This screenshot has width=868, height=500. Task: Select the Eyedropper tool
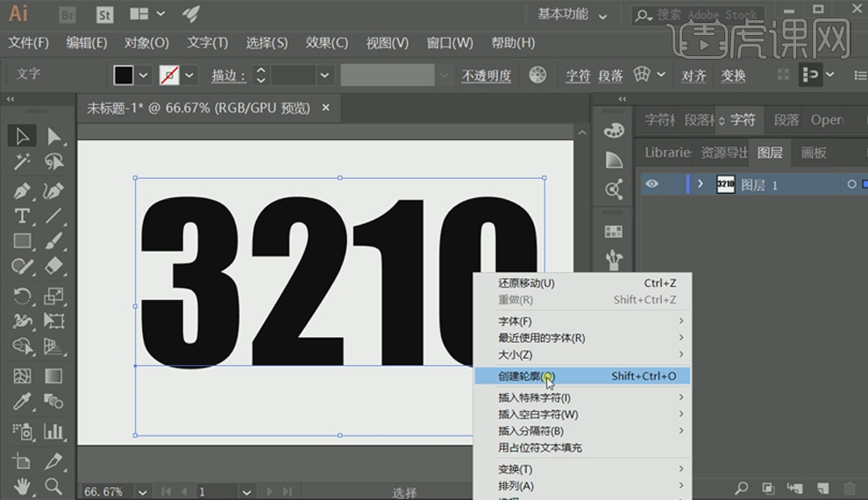pos(23,402)
